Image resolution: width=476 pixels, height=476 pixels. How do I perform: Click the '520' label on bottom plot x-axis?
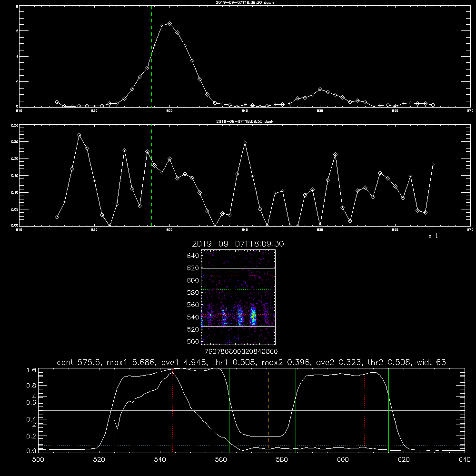pyautogui.click(x=99, y=459)
